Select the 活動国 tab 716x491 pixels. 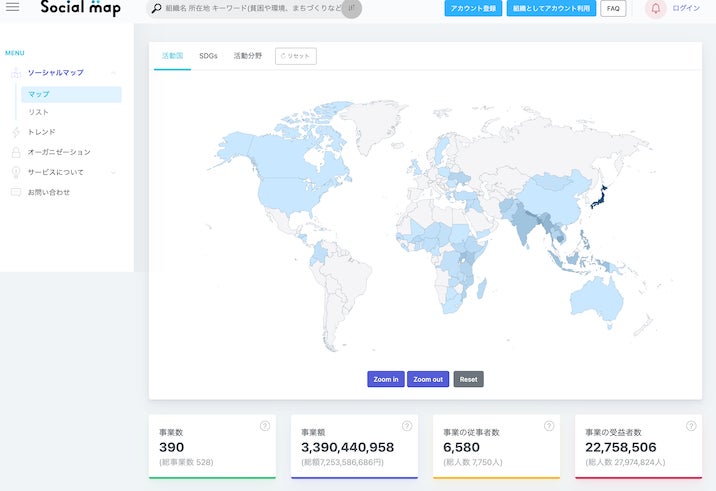[x=172, y=56]
